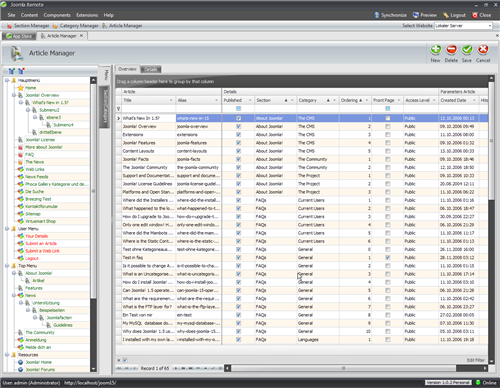Screen dimensions: 500x388
Task: Open Access Level column filter dropdown
Action: 434,100
